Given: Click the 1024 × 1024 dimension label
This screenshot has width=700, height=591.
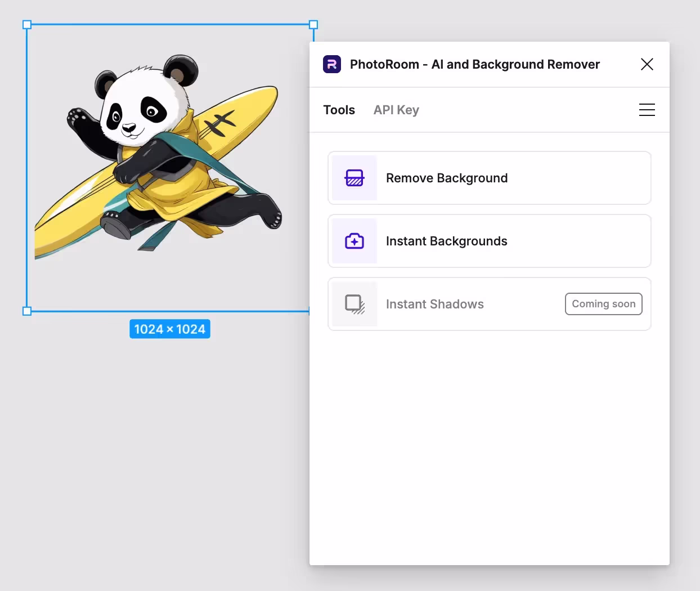Looking at the screenshot, I should (x=170, y=329).
